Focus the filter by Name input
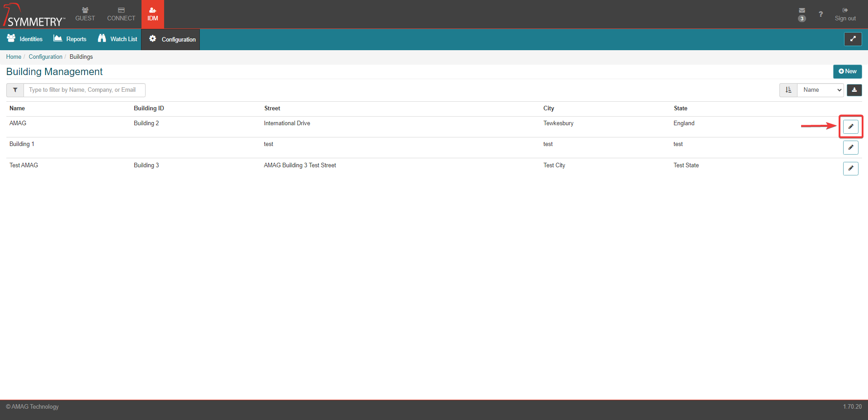 (85, 90)
